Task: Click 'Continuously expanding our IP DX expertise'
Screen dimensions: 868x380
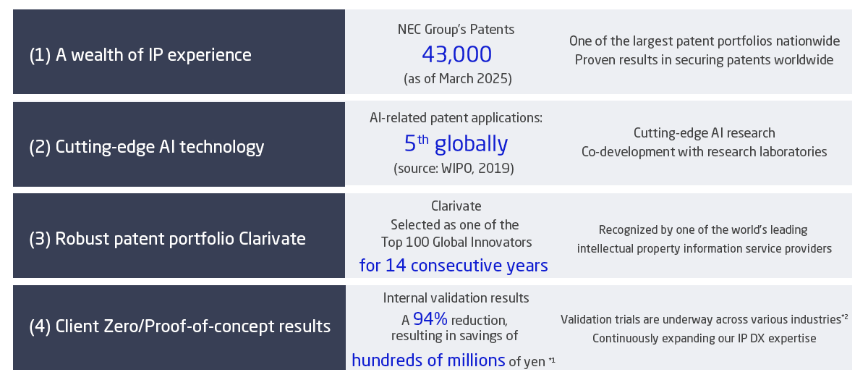Action: pyautogui.click(x=705, y=338)
